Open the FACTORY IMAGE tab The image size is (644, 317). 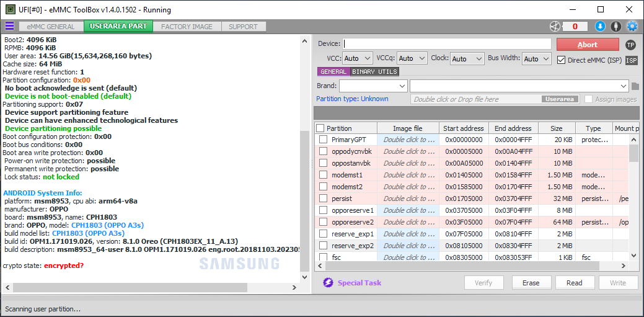point(187,26)
